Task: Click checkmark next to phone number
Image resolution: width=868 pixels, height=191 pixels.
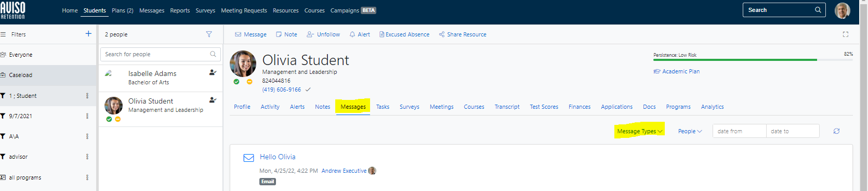Action: tap(308, 90)
